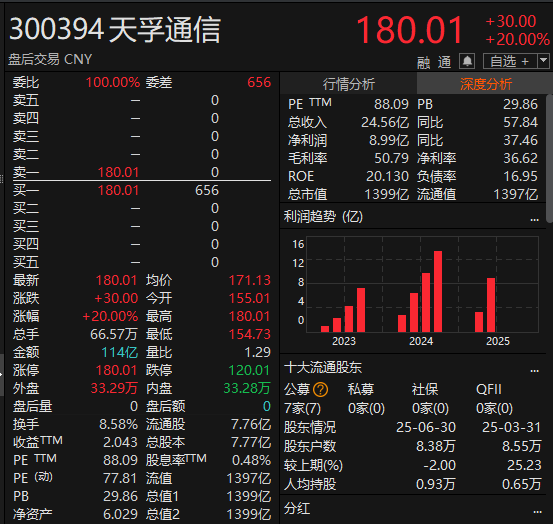Click the 2023 label on profit chart
553x524 pixels.
(344, 341)
